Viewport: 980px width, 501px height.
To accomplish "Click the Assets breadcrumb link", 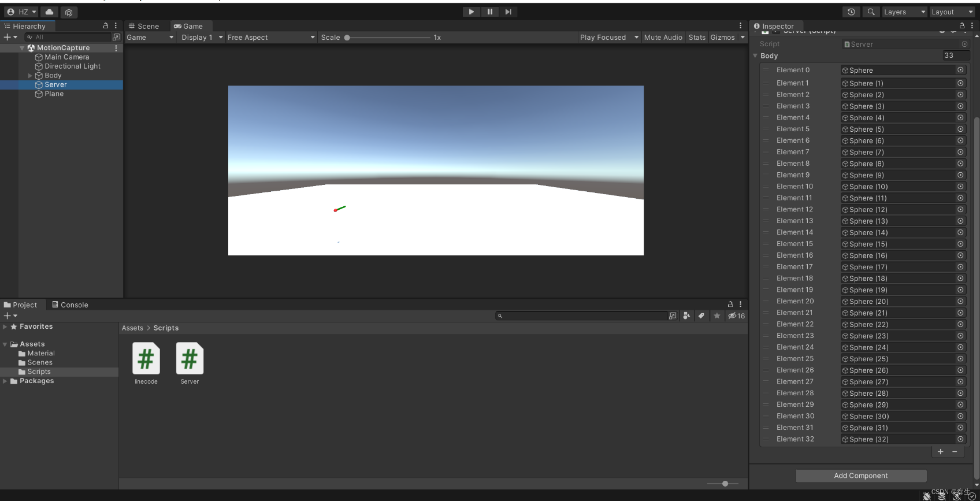I will pos(132,328).
